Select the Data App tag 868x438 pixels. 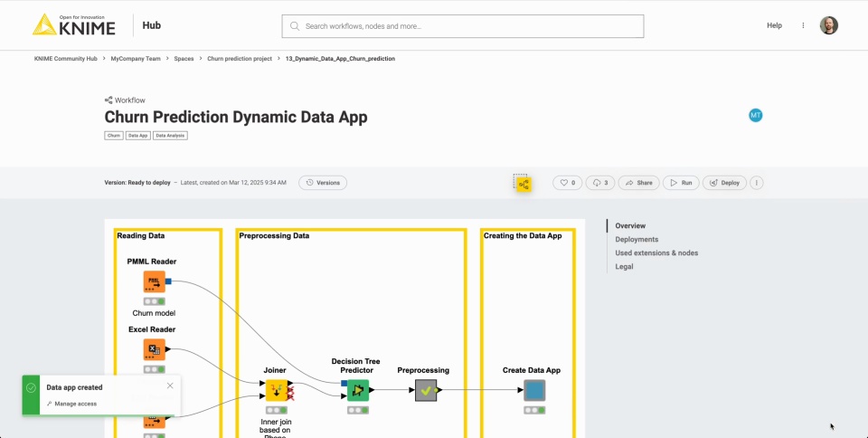(137, 135)
